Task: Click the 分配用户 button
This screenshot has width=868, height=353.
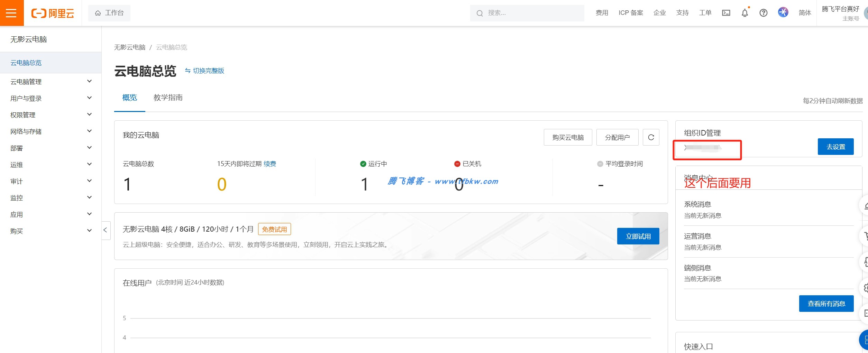Action: (618, 137)
